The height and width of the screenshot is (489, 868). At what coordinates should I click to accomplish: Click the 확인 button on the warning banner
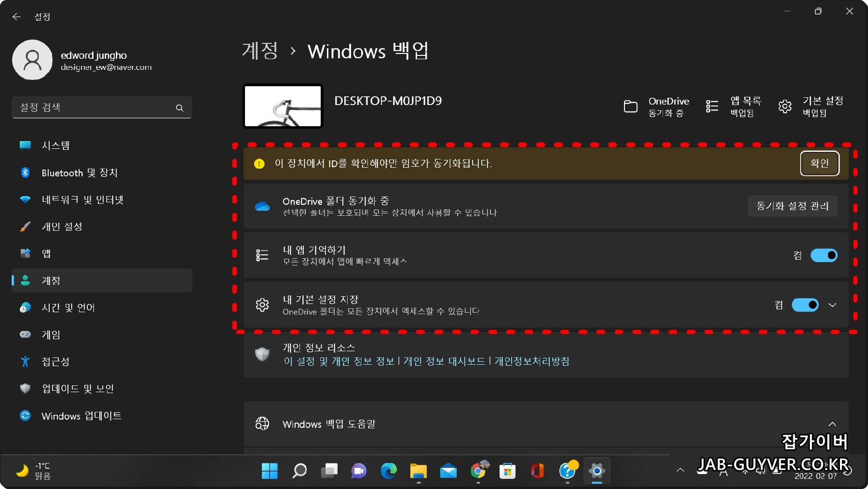[x=820, y=163]
